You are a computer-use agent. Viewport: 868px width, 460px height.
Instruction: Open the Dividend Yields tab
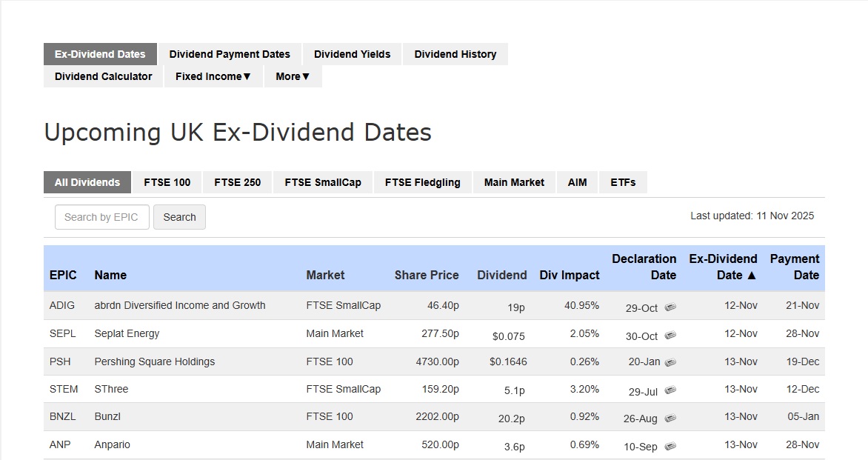point(352,54)
